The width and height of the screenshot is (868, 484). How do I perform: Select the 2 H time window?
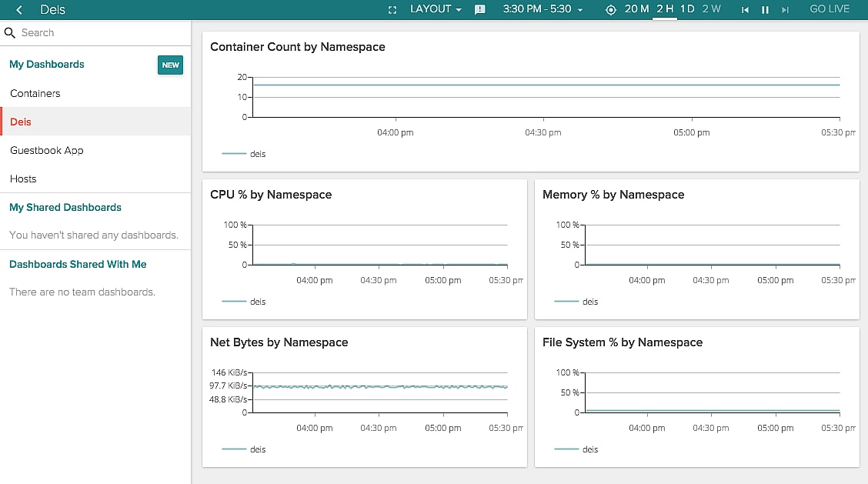coord(665,9)
